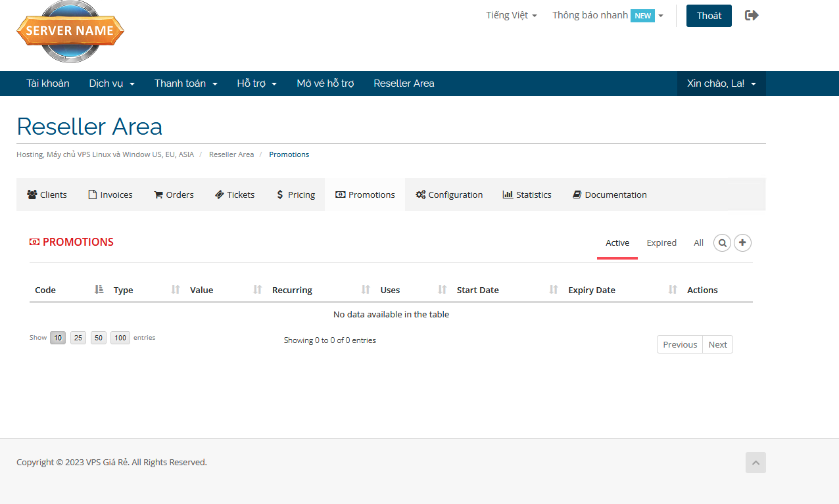Click Reseller Area breadcrumb link

231,154
